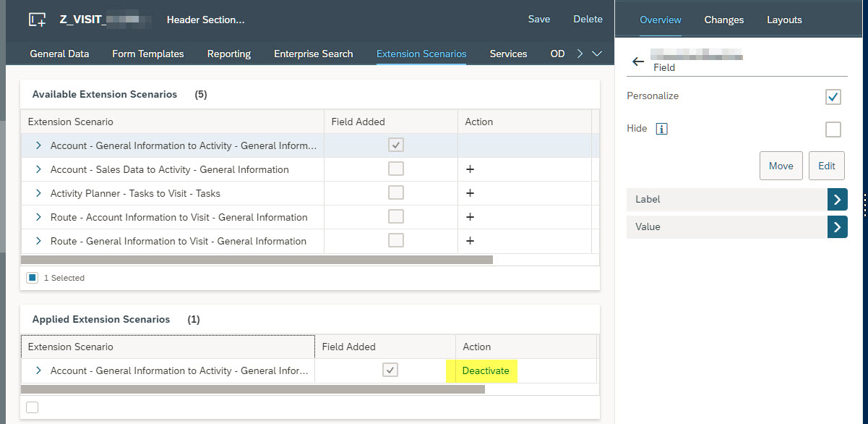Expand the Label section arrow
The height and width of the screenshot is (424, 868).
click(837, 200)
